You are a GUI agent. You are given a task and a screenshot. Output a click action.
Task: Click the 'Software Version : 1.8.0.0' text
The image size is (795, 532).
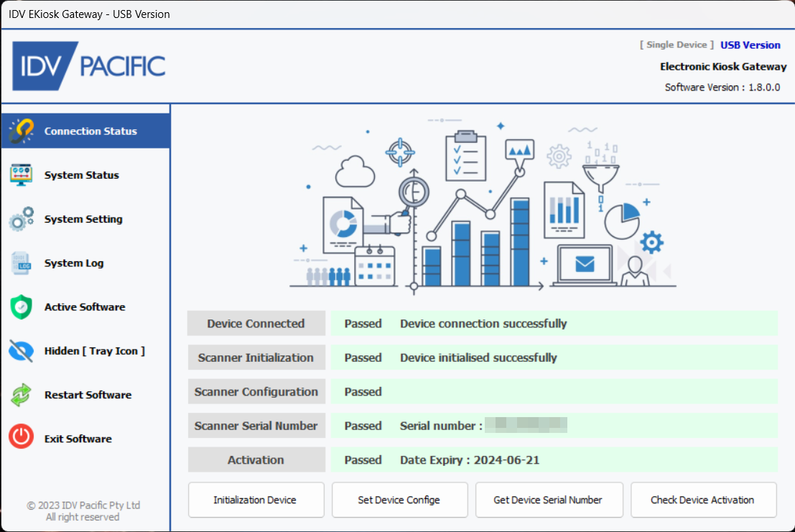coord(722,87)
